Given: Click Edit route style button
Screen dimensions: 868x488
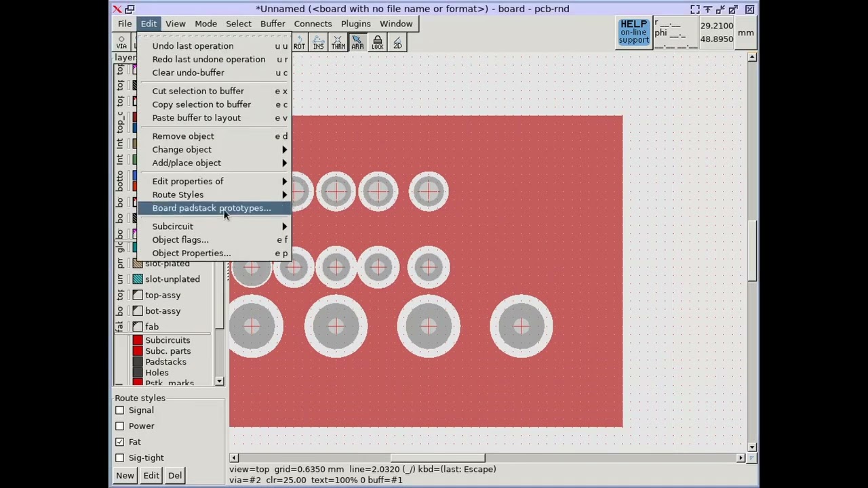Looking at the screenshot, I should (151, 475).
